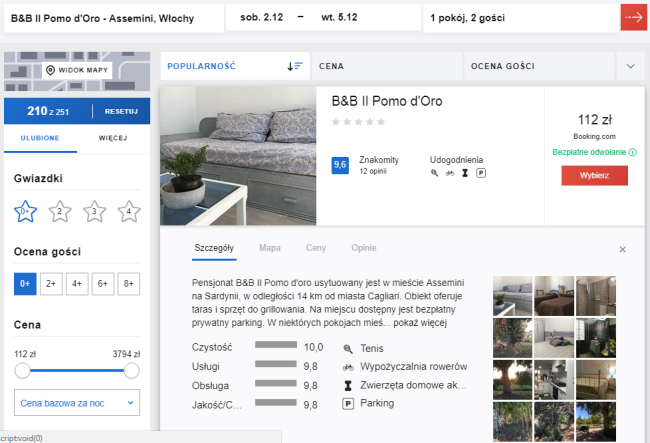Select the 4-star rating filter

pos(128,211)
